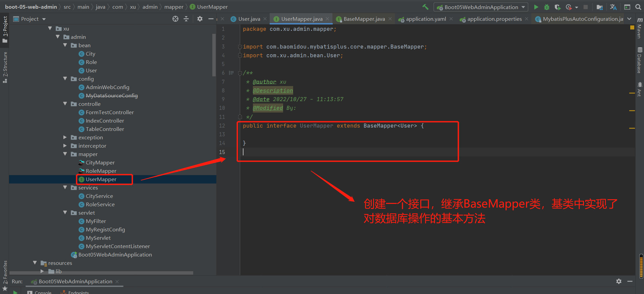Collapse the resources folder node
644x294 pixels.
pos(35,263)
